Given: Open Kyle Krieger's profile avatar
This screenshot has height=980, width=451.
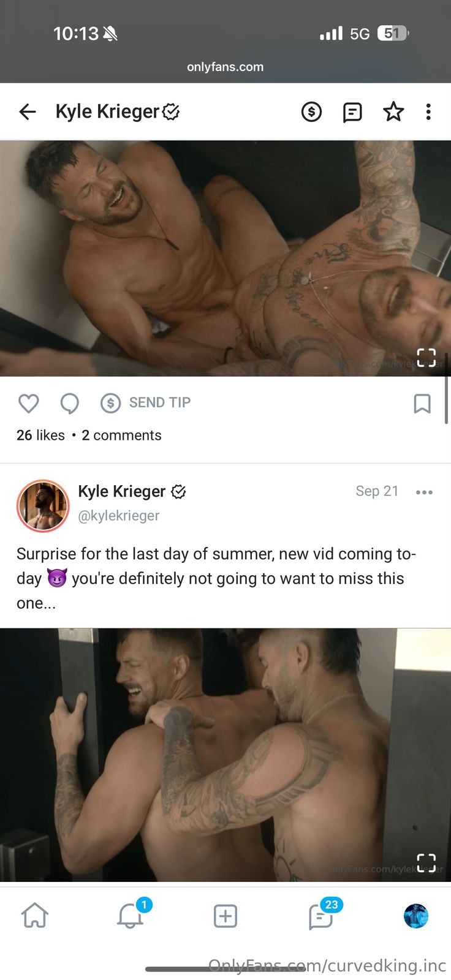Looking at the screenshot, I should [x=43, y=506].
